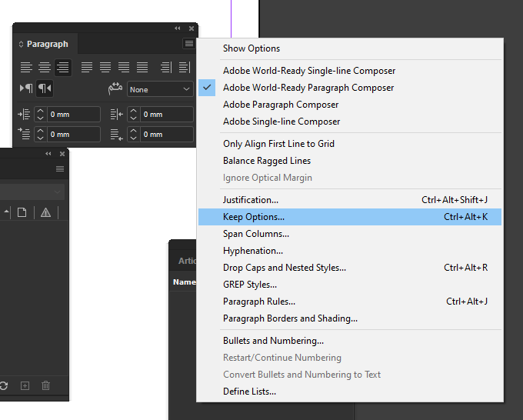
Task: Open the Paragraph panel flyout menu
Action: click(189, 43)
